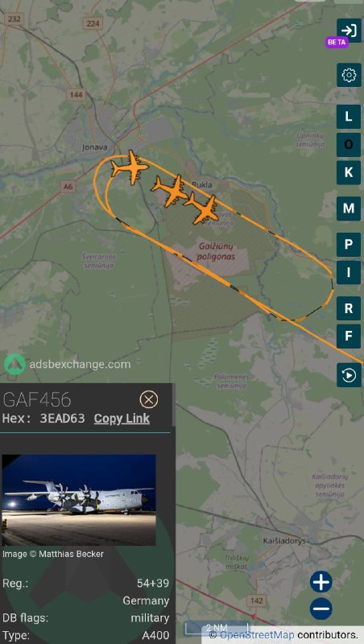Click the R map button
This screenshot has width=364, height=644.
pyautogui.click(x=349, y=308)
